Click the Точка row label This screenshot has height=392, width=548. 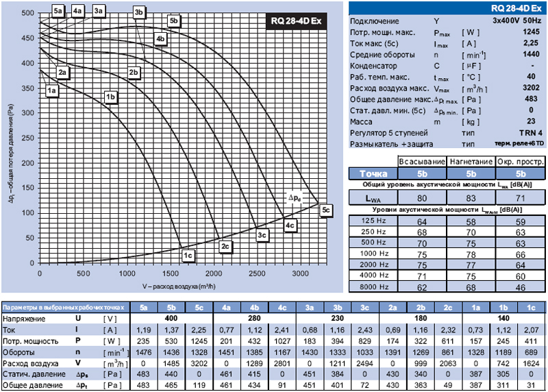click(373, 173)
